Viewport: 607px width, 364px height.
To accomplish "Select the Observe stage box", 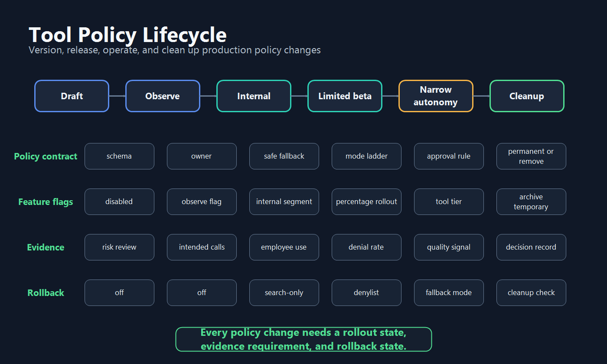I will [163, 96].
